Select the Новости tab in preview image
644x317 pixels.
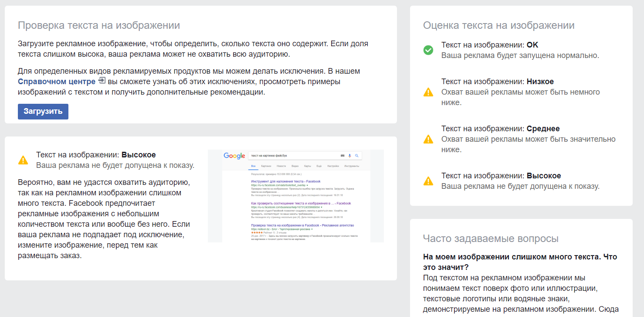[x=281, y=166]
